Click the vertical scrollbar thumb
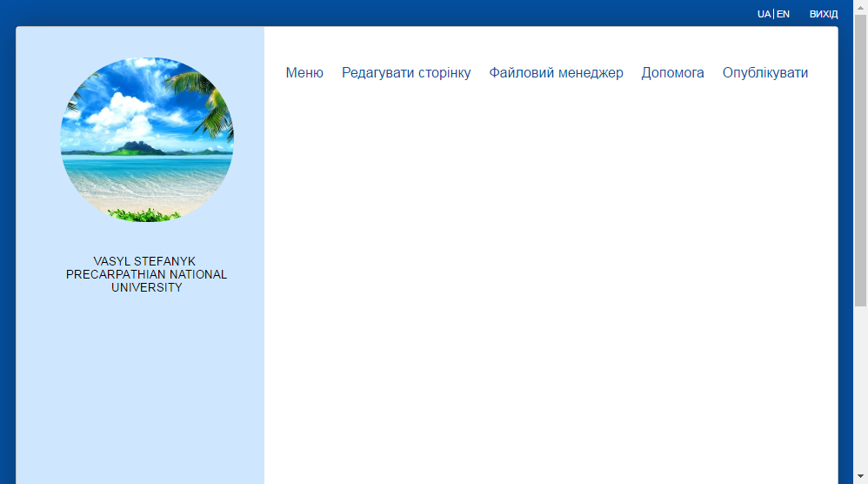 click(x=860, y=160)
